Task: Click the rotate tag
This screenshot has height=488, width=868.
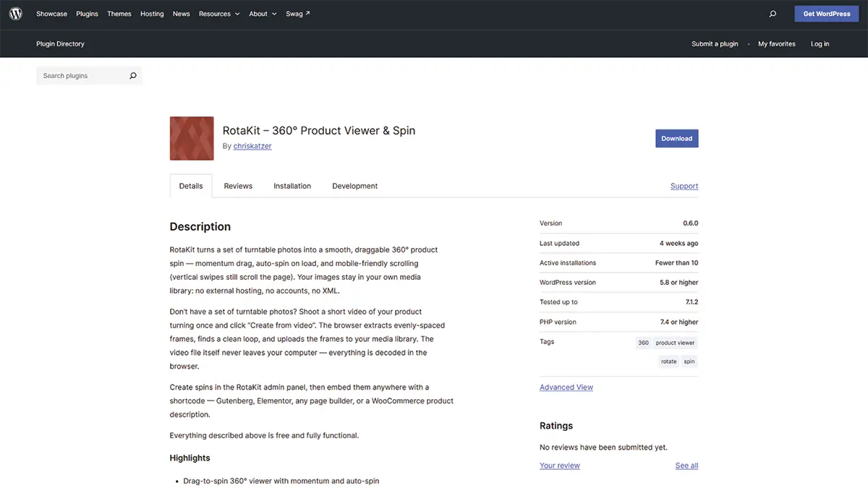Action: pyautogui.click(x=669, y=361)
